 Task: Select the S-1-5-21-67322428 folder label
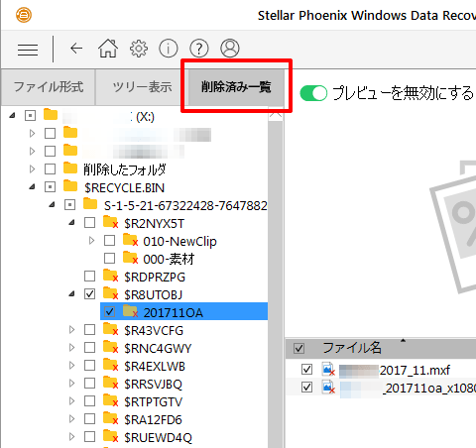point(185,206)
